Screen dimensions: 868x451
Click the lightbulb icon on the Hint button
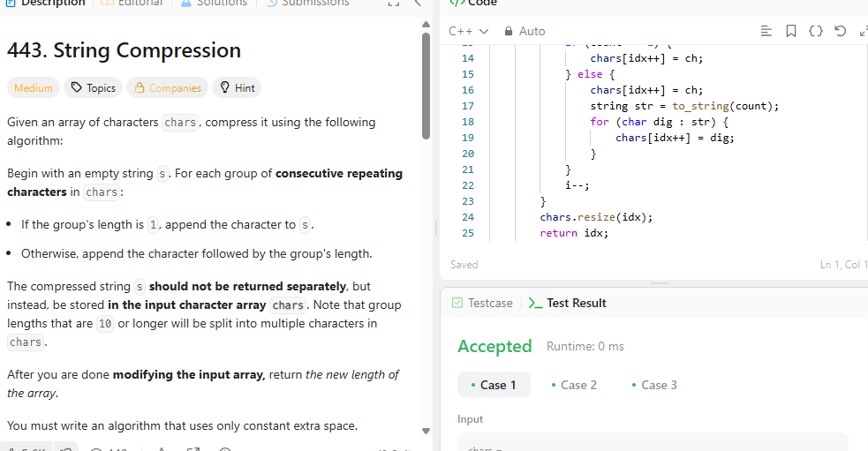[225, 87]
